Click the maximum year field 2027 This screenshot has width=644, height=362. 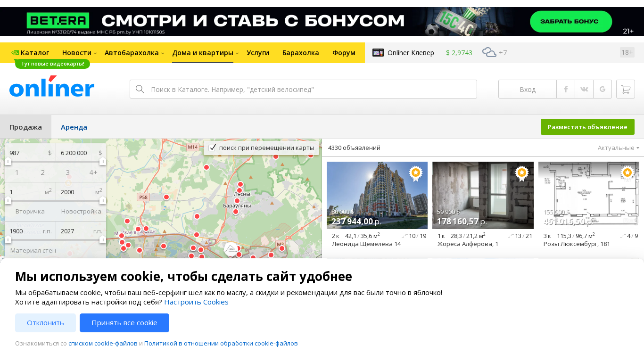point(81,231)
